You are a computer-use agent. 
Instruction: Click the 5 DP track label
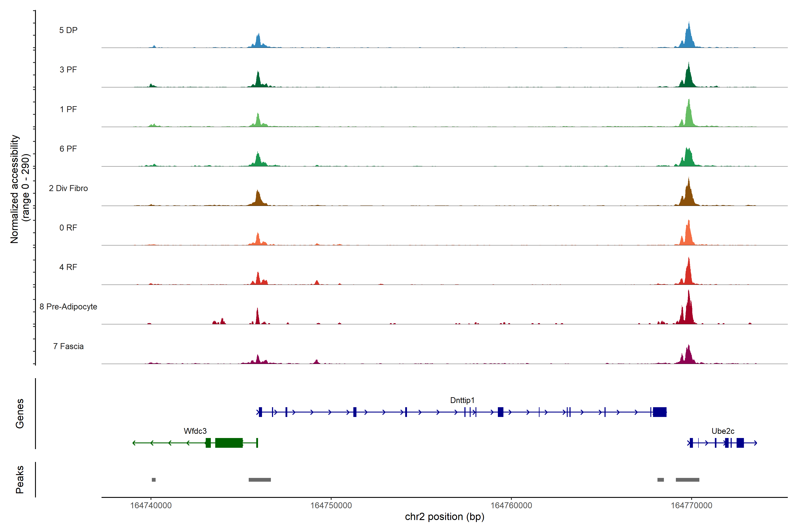tap(68, 30)
